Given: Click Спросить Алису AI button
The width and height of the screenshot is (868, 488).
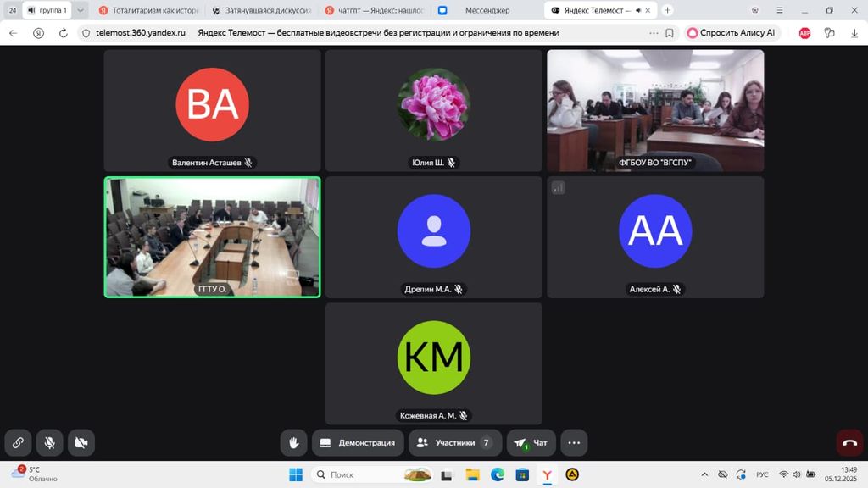Looking at the screenshot, I should point(731,33).
